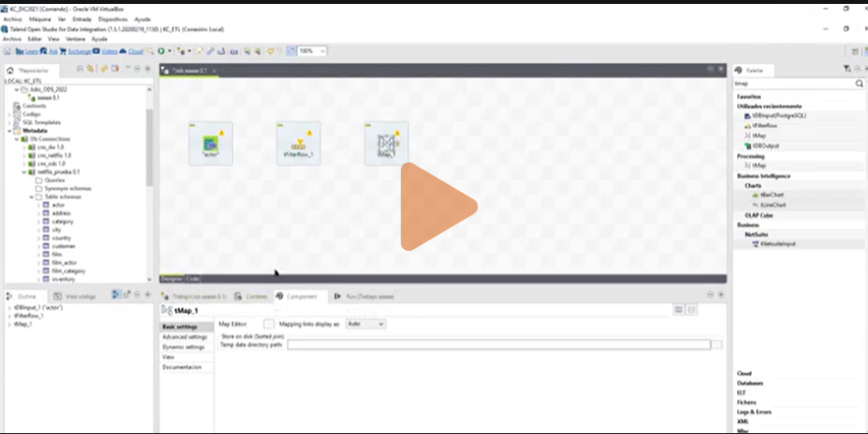Select Advanced settings in the Component panel
Screen dimensions: 868x434
coord(185,337)
